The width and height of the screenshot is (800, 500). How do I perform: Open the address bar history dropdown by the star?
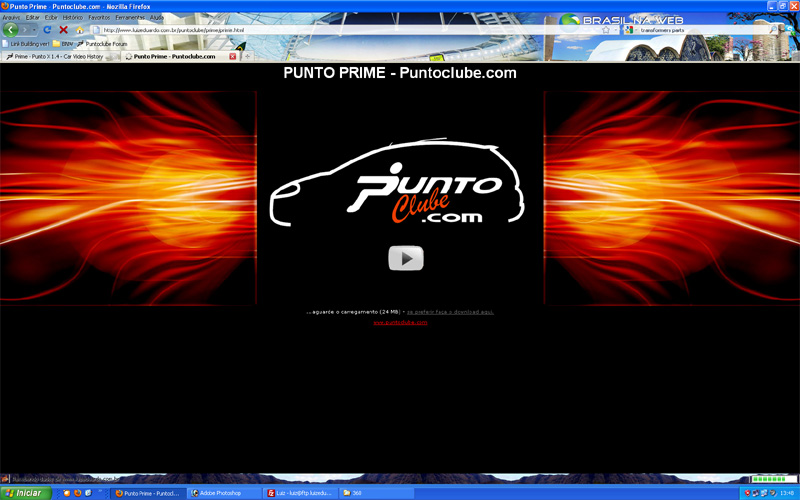(615, 30)
